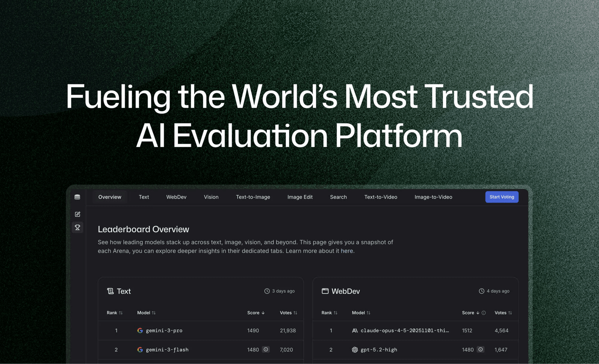Click the Start Voting button

502,197
